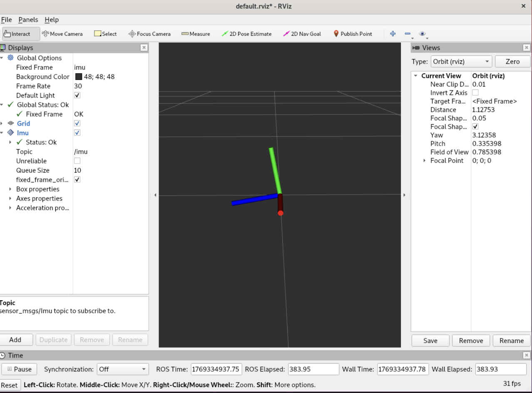Image resolution: width=532 pixels, height=393 pixels.
Task: Click the Publish Point tool
Action: pyautogui.click(x=353, y=34)
